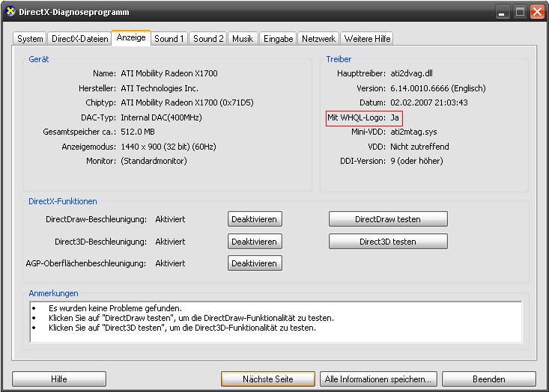Click date '02.02.2007 21:03:43'
The image size is (549, 392).
coord(429,102)
